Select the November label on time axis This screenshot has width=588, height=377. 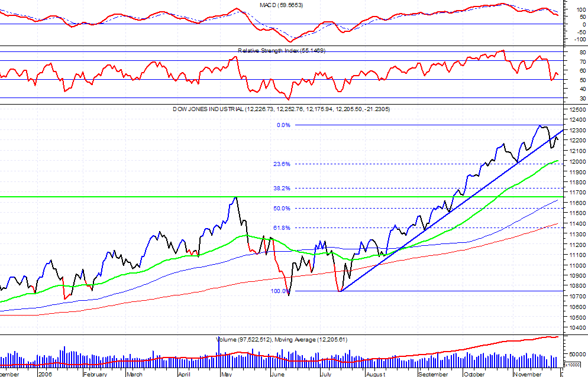click(x=527, y=374)
